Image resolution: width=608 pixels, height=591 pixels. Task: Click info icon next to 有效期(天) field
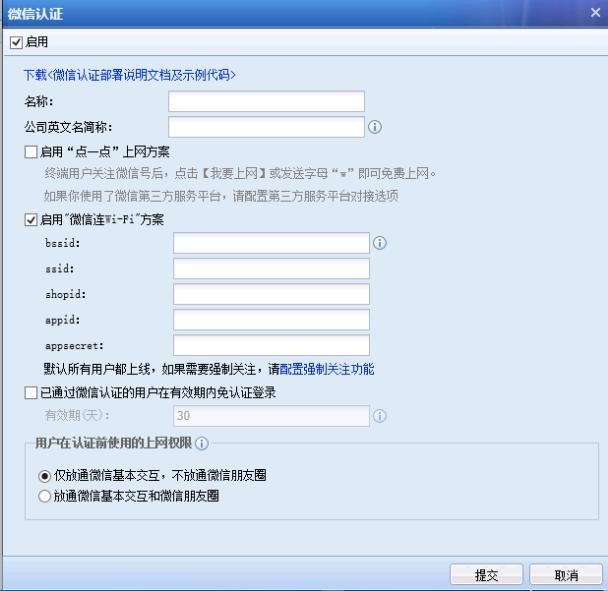380,416
